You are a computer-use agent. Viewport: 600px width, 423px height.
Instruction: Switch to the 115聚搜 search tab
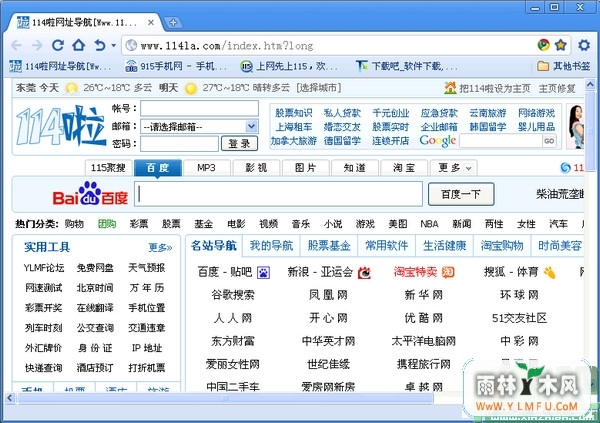[108, 168]
